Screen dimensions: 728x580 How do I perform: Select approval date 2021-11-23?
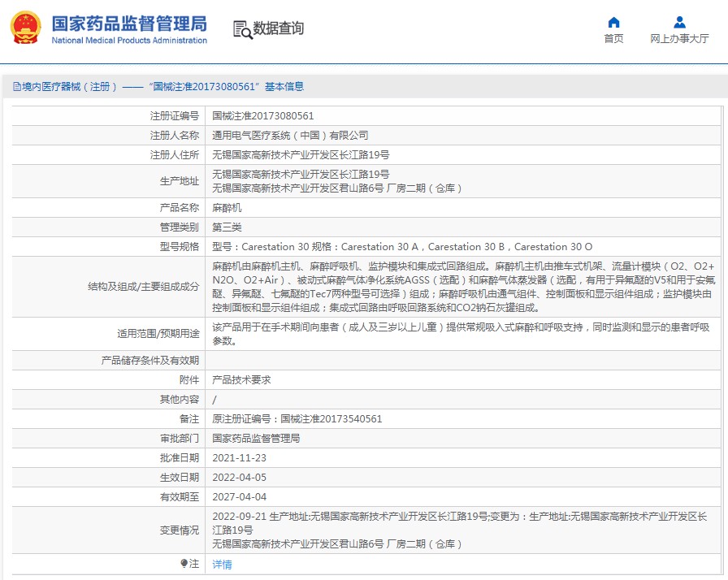pos(239,457)
